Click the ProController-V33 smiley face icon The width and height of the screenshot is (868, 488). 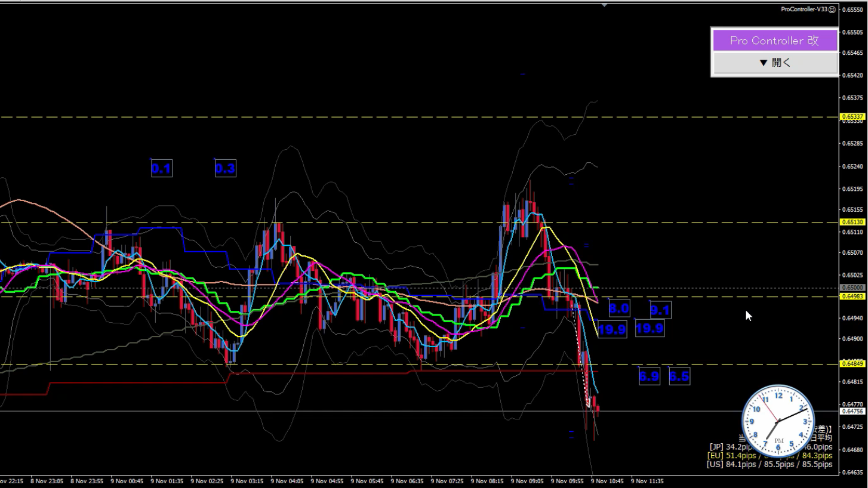(x=832, y=9)
